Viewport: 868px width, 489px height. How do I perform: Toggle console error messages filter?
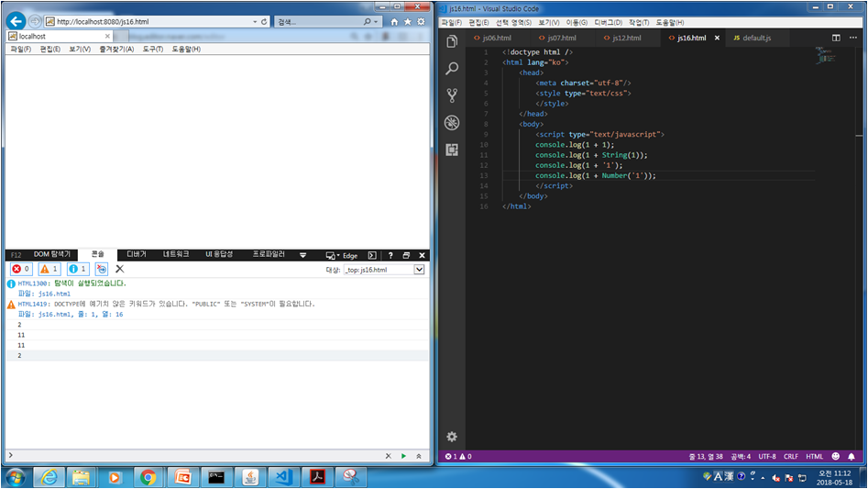pos(21,269)
